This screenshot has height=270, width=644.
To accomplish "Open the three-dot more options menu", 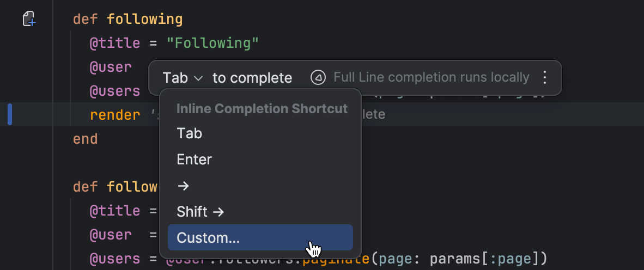I will pyautogui.click(x=544, y=78).
